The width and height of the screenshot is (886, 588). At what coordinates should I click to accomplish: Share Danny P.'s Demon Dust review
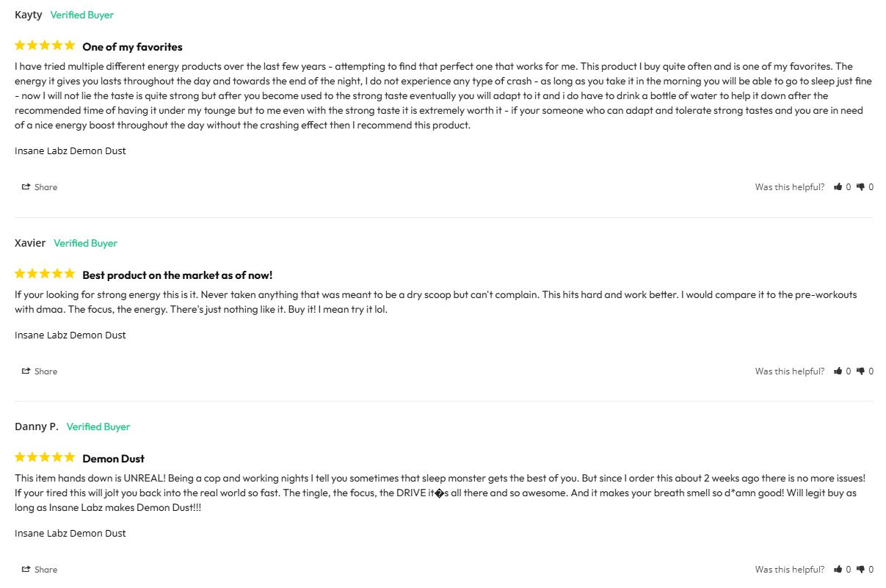tap(40, 570)
